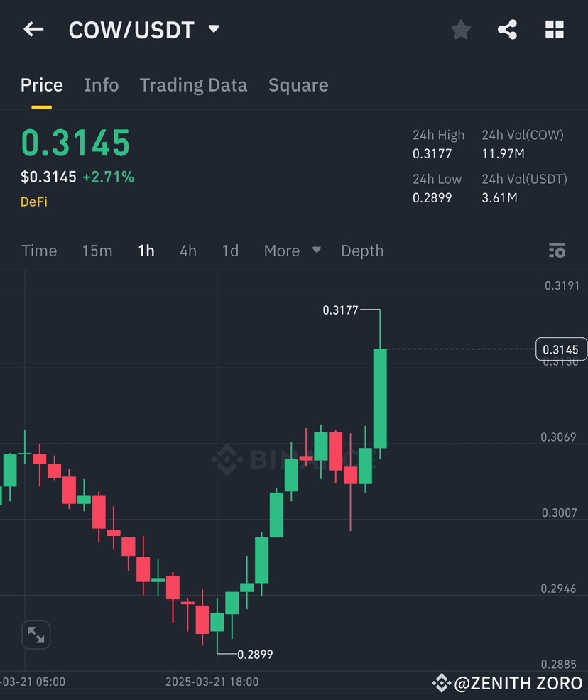Enable the 4h timeframe view
Image resolution: width=588 pixels, height=700 pixels.
(187, 251)
